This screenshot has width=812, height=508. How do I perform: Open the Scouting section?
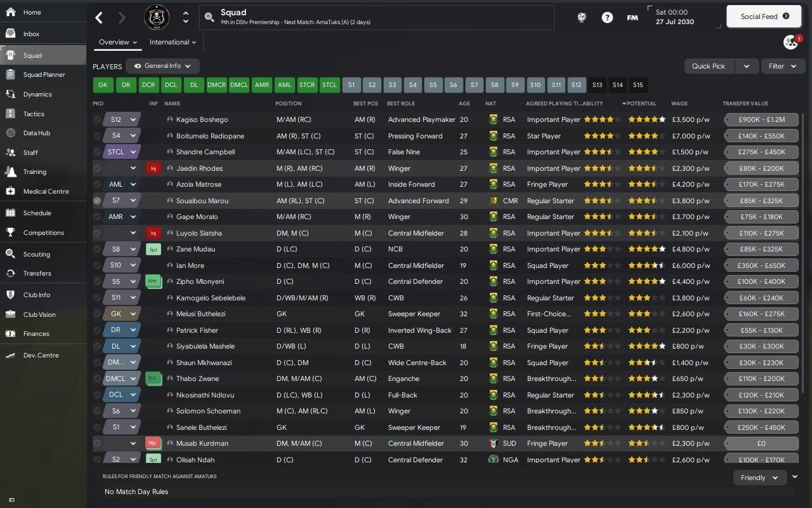tap(43, 254)
